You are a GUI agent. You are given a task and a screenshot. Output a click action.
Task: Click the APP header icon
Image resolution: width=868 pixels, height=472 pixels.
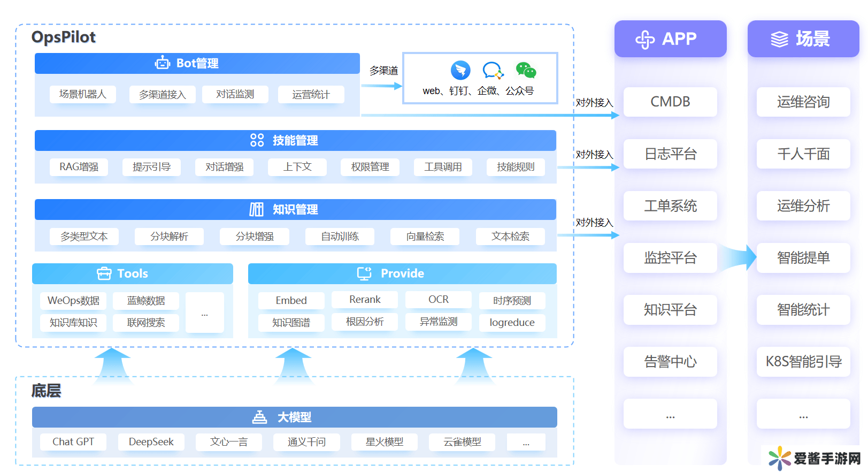[645, 39]
